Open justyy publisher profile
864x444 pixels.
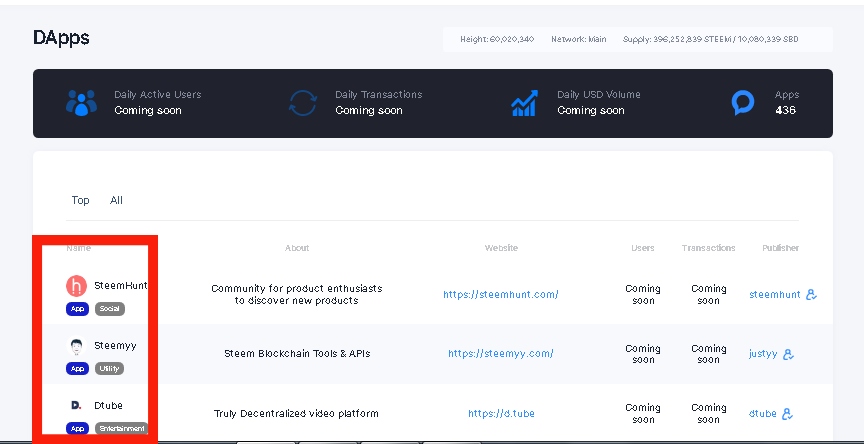click(763, 354)
